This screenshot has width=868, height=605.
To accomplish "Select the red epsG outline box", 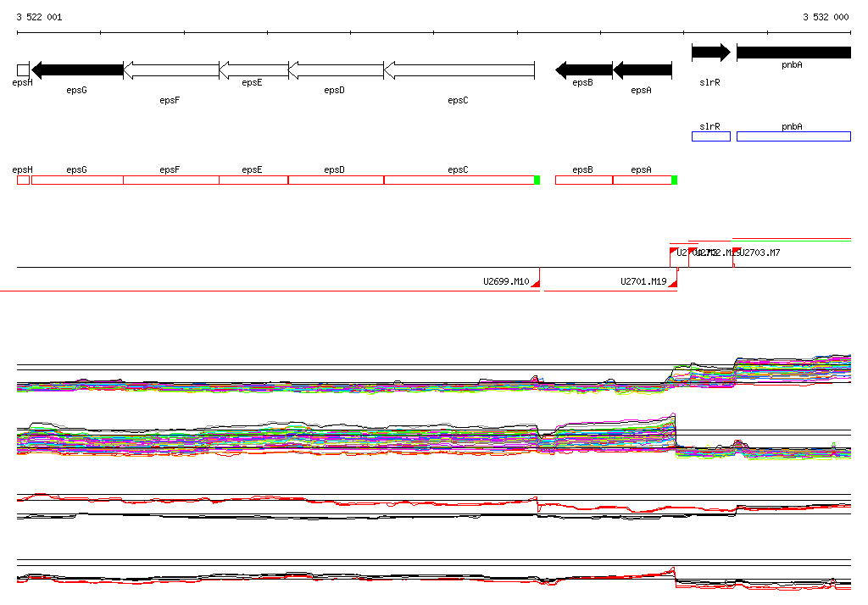I will 77,180.
